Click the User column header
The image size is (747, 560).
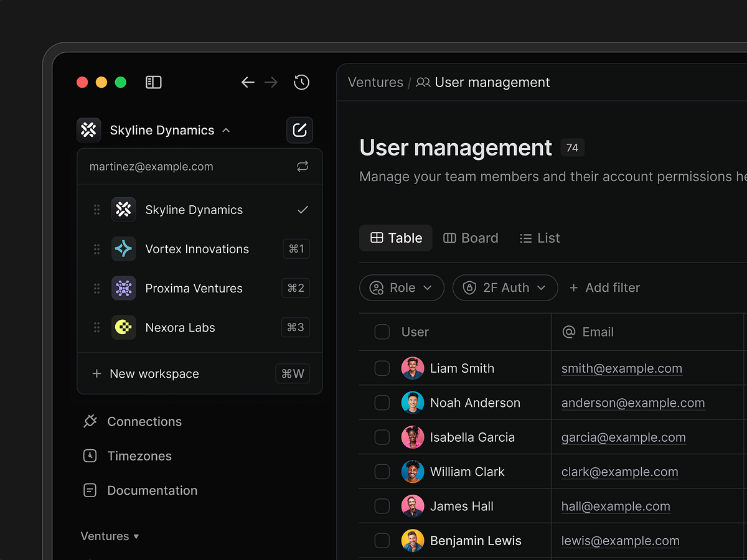415,332
